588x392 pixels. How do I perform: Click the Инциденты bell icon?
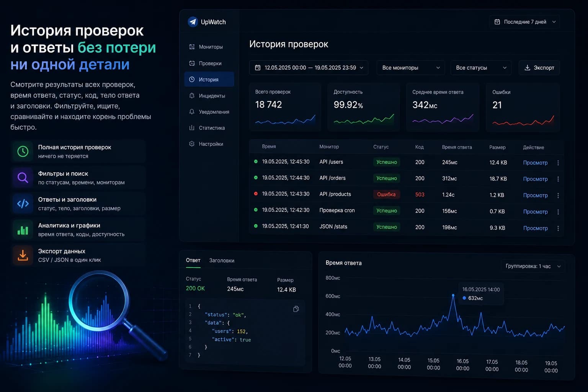(192, 96)
